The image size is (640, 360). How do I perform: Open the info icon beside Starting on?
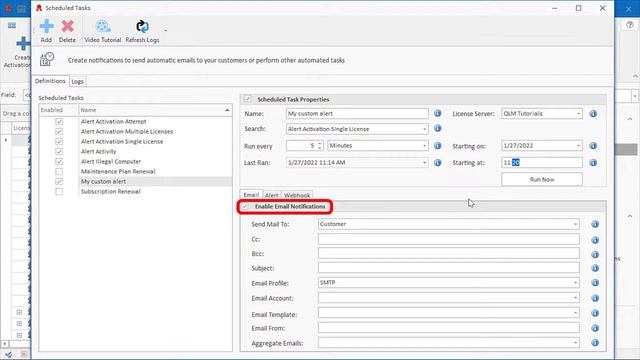(593, 145)
